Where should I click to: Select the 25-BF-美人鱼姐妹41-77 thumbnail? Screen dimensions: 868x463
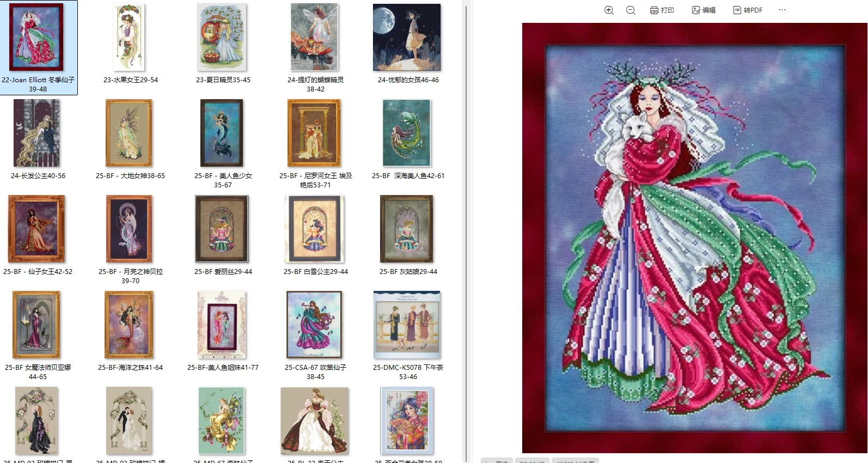(222, 325)
